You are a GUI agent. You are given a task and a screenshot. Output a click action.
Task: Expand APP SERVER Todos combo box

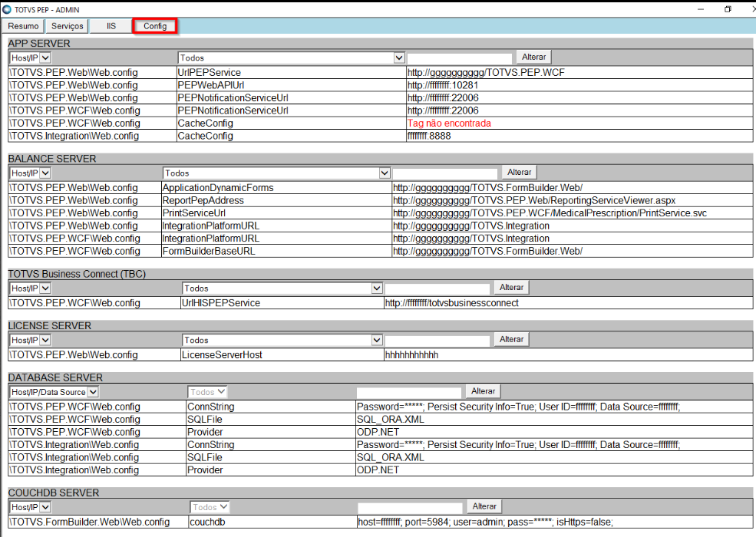tap(291, 58)
